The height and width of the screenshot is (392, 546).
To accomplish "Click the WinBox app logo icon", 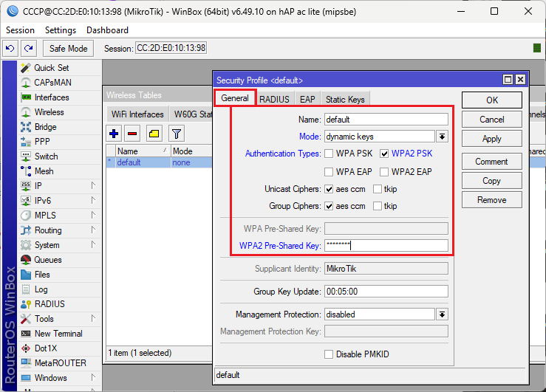I will pyautogui.click(x=13, y=11).
